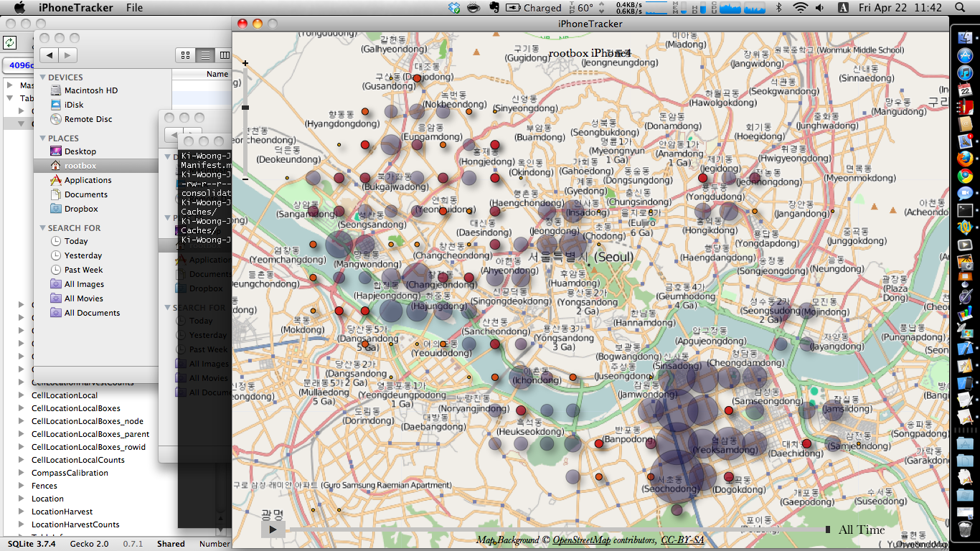
Task: Switch Finder to list view
Action: coord(205,55)
